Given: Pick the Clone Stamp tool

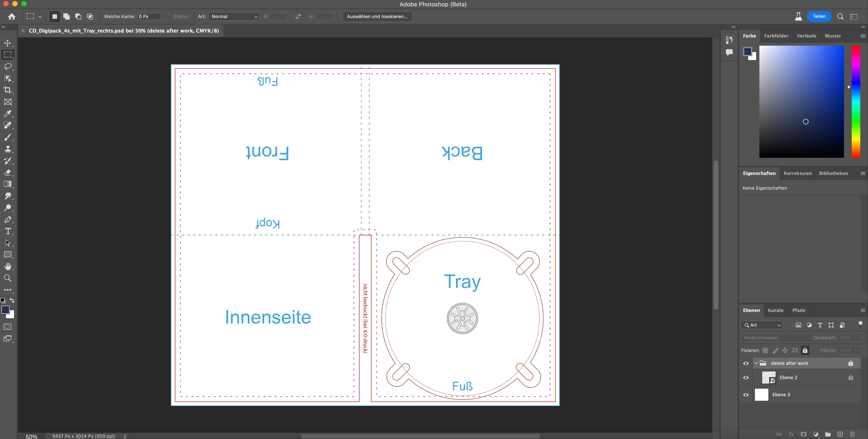Looking at the screenshot, I should click(7, 149).
